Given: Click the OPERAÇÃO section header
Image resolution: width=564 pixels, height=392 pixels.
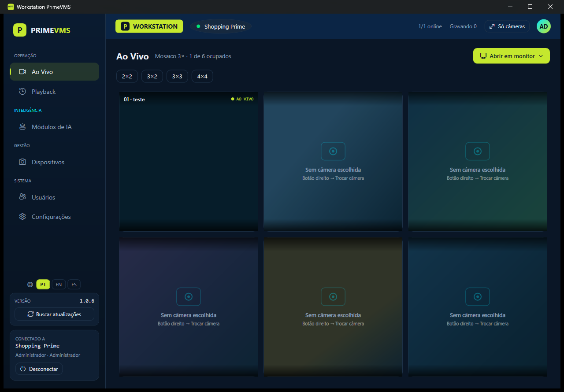Looking at the screenshot, I should click(25, 56).
